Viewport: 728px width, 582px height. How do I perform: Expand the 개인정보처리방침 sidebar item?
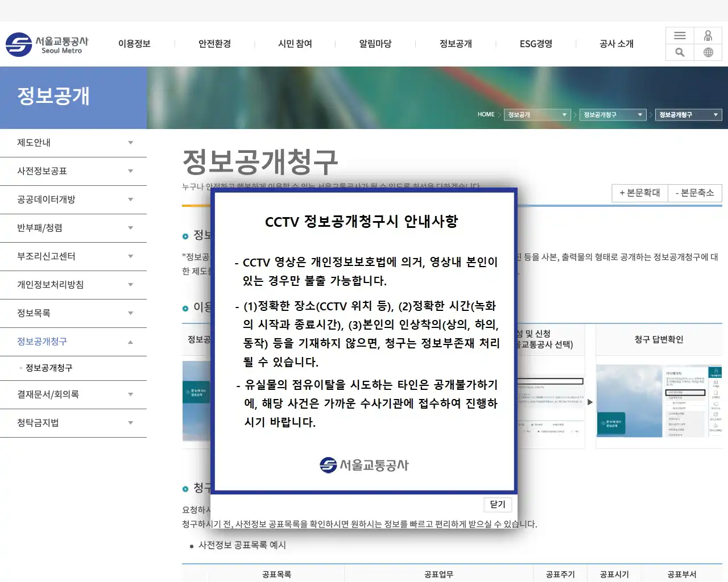[x=73, y=285]
